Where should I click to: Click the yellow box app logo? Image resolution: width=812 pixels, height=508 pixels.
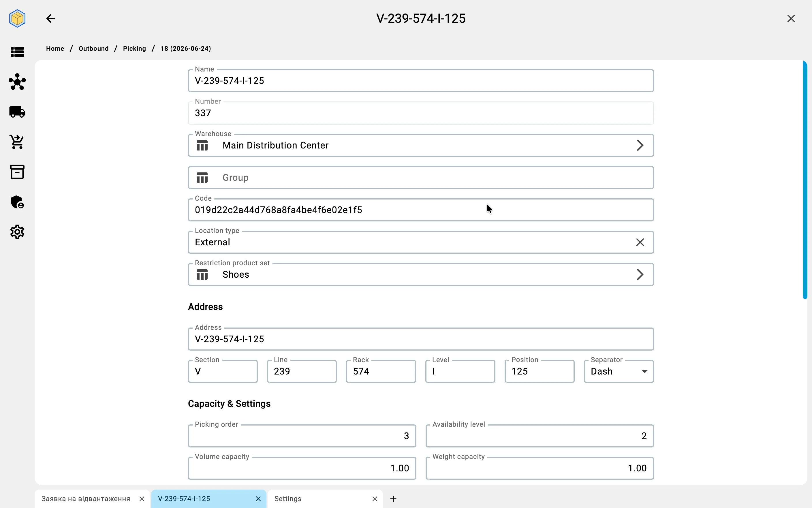pyautogui.click(x=17, y=18)
